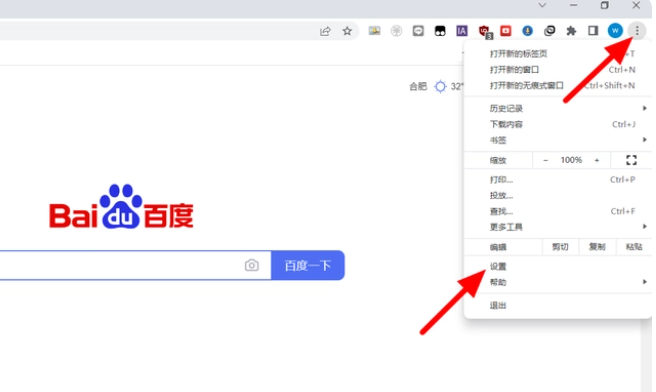Open the red shield extension icon
Image resolution: width=656 pixels, height=392 pixels.
point(484,31)
